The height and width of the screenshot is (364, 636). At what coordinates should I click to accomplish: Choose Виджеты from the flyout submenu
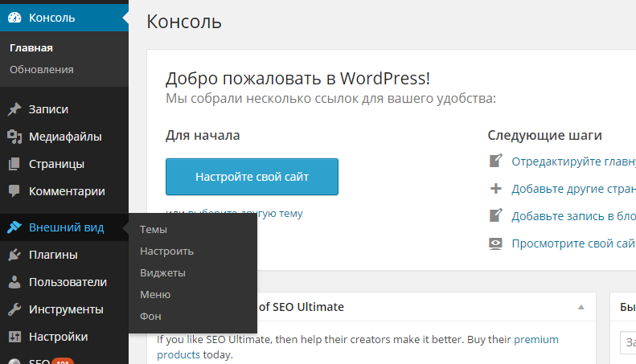pyautogui.click(x=193, y=272)
